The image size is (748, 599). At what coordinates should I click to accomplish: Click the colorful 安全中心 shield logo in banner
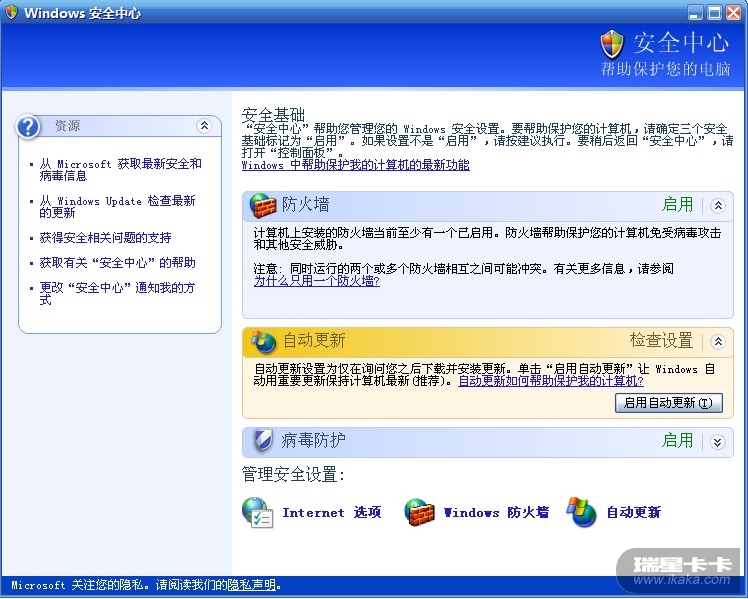[612, 44]
